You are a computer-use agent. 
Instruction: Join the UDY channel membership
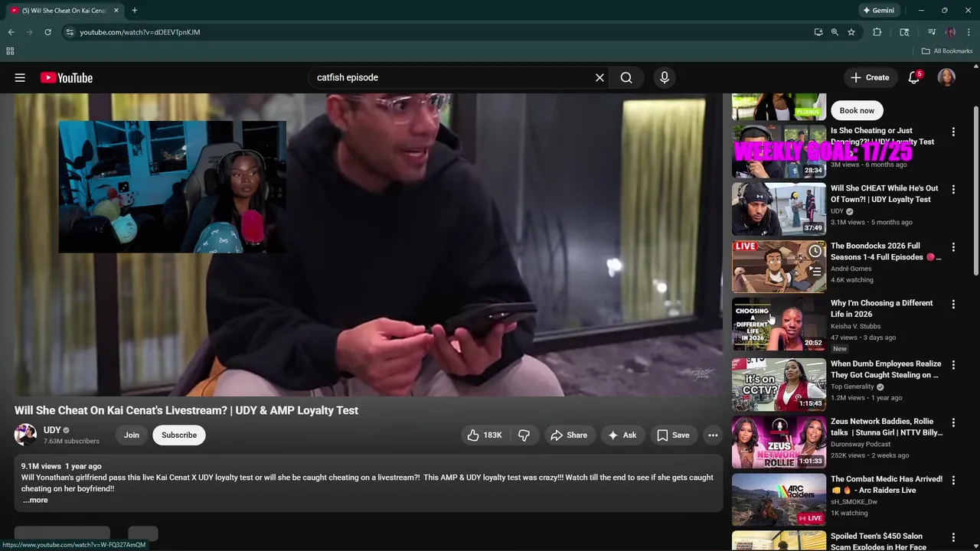click(132, 435)
